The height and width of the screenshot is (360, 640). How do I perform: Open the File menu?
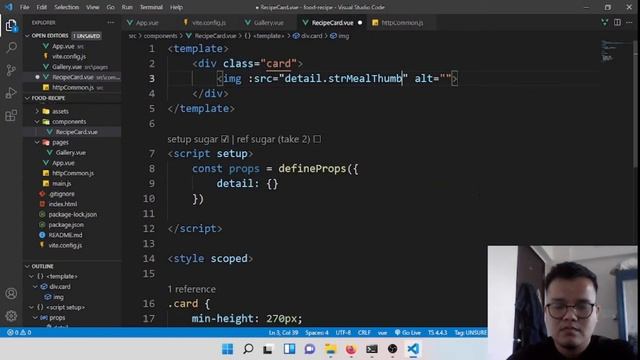(24, 7)
